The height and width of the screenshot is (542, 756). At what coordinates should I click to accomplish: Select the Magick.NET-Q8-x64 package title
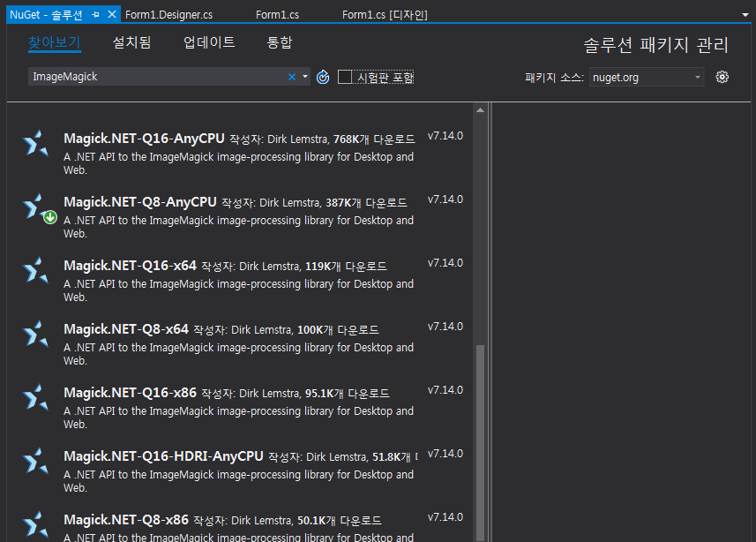pos(126,329)
